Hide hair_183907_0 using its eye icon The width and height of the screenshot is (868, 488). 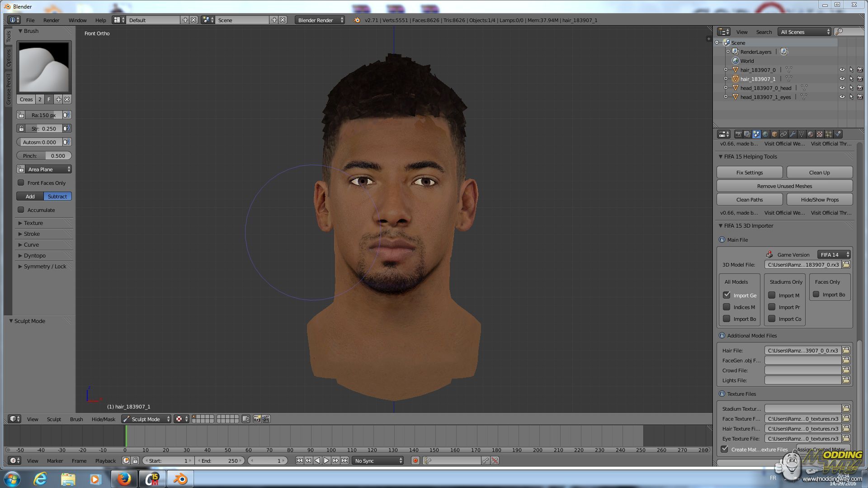click(x=842, y=70)
